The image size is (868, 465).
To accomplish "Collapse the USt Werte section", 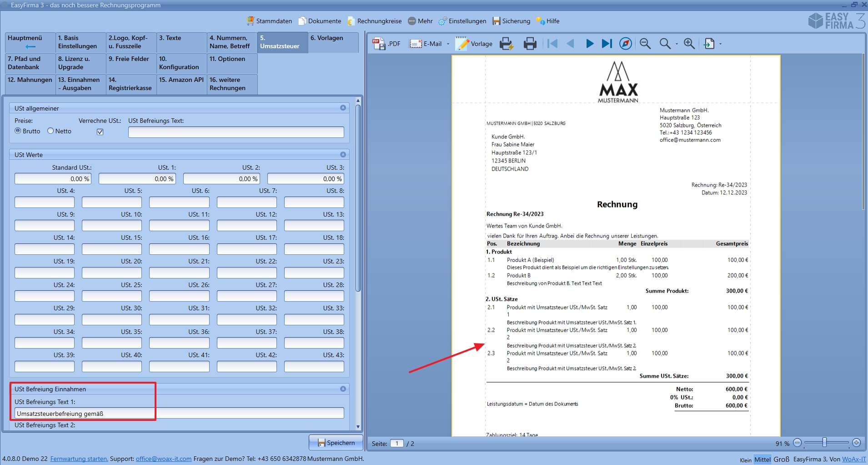I will point(343,155).
